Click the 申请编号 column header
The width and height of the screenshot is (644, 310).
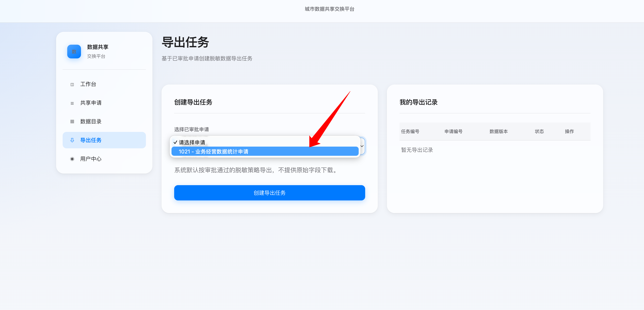tap(453, 131)
